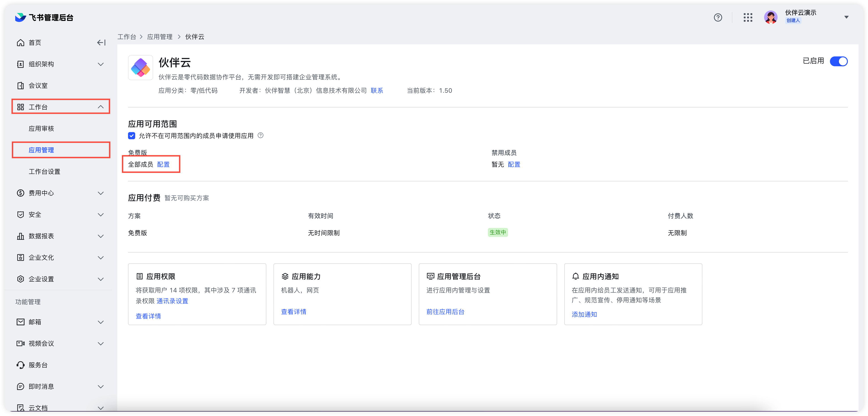868x416 pixels.
Task: Open the nine-dot app grid icon
Action: coord(748,17)
